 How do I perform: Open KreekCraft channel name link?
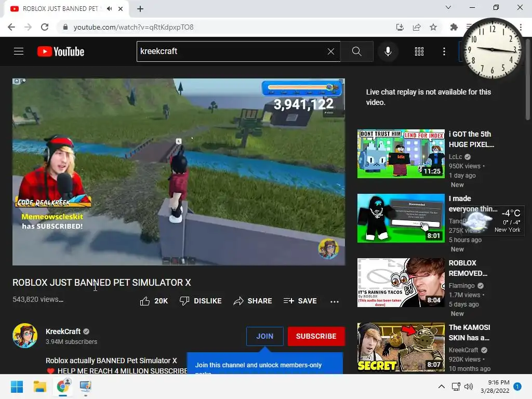(x=63, y=331)
